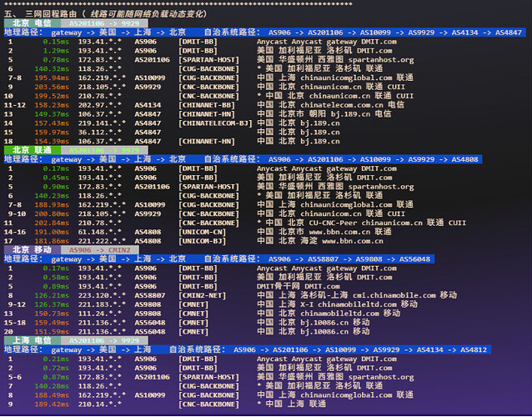Viewport: 532px width, 417px height.
Task: Click the 159.49ms latency value
Action: click(x=52, y=323)
